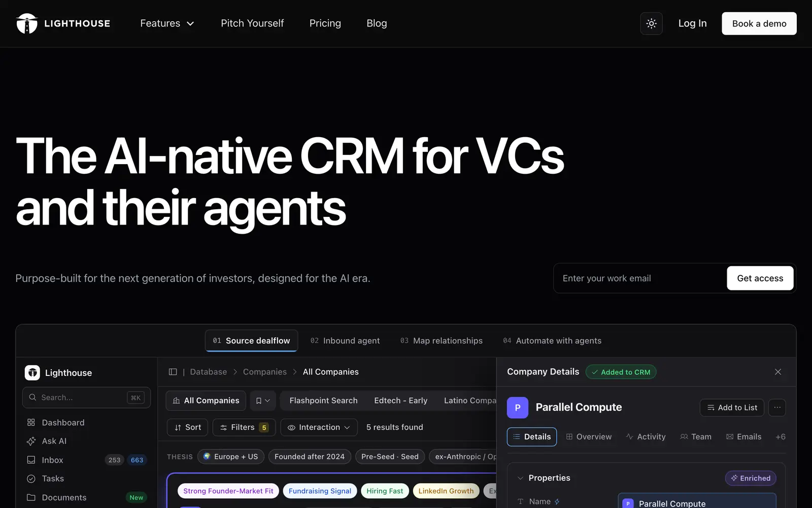This screenshot has width=812, height=508.
Task: Focus the work email input field
Action: pyautogui.click(x=640, y=278)
